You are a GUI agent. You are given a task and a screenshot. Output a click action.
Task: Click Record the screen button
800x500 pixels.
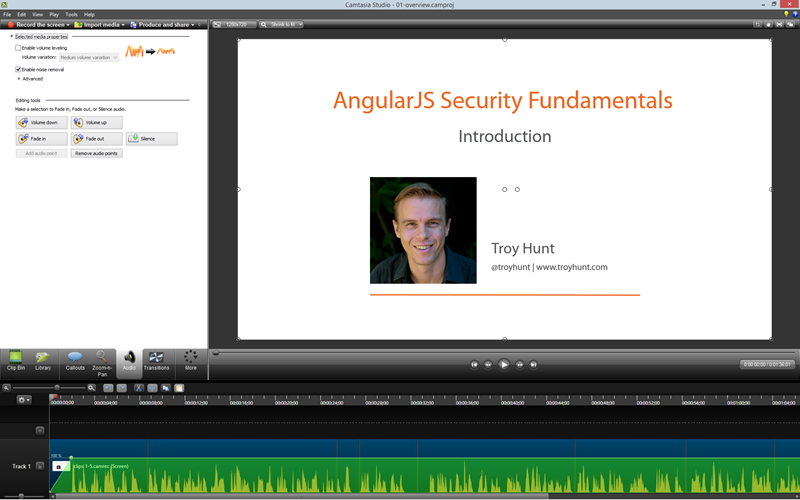click(36, 24)
